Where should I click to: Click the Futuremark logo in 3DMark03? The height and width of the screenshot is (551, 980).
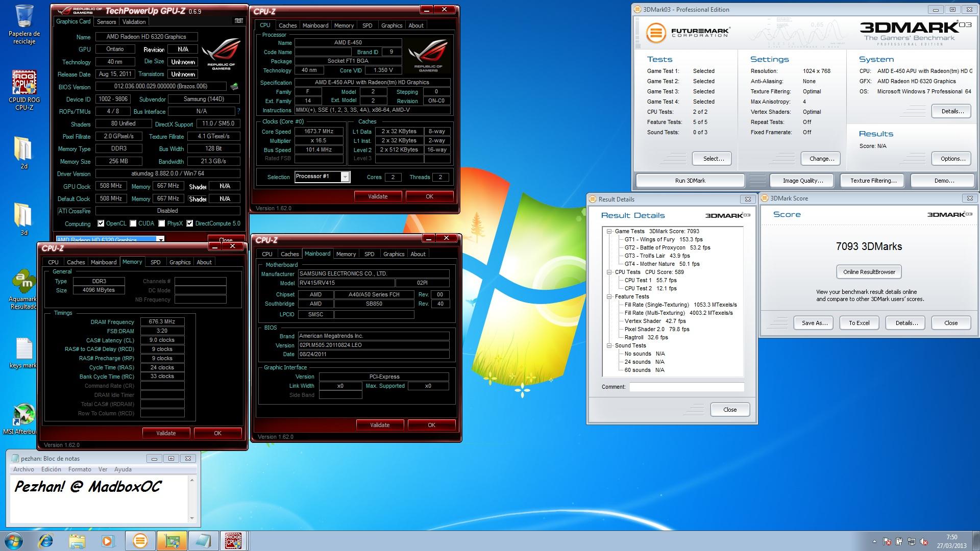click(x=688, y=33)
